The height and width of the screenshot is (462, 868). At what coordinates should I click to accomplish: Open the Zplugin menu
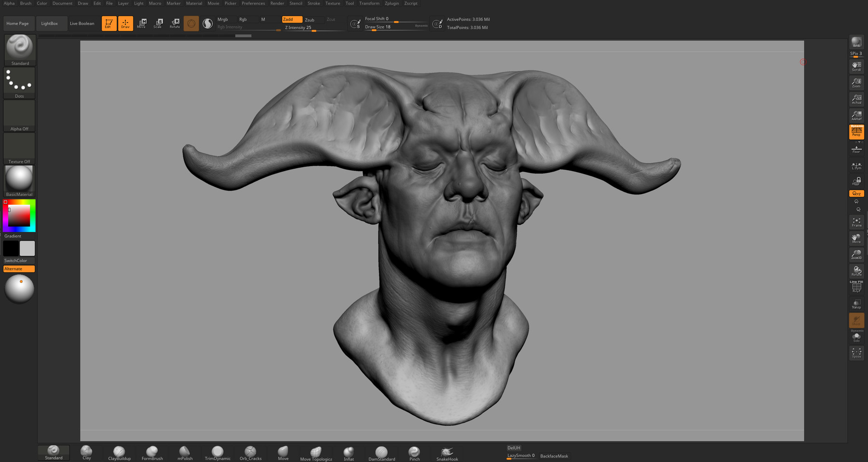391,3
